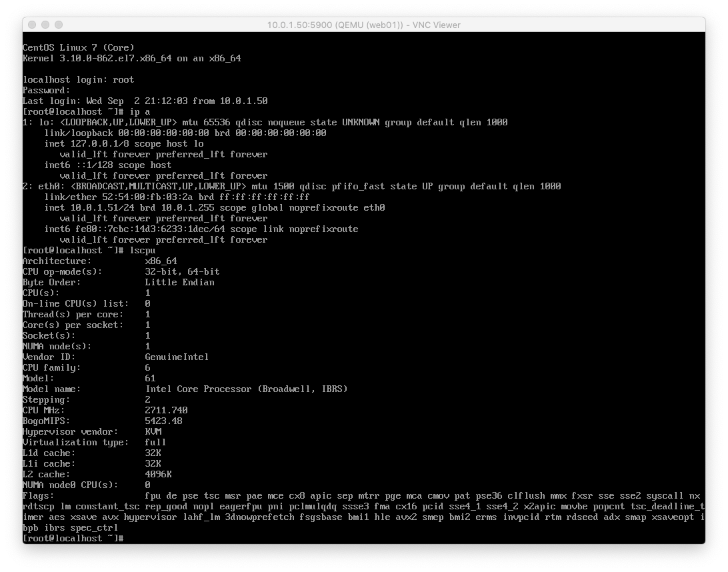728x572 pixels.
Task: Click the "Flags:" label
Action: pos(38,496)
